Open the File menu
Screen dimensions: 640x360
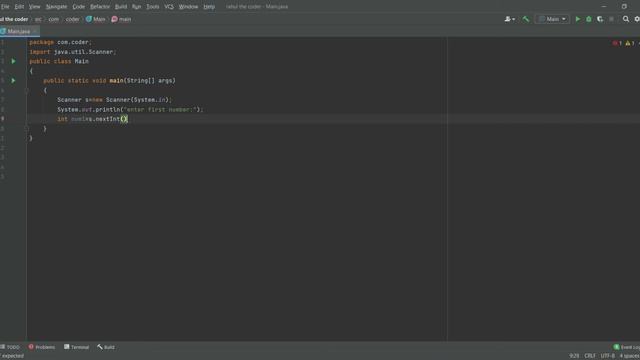5,7
